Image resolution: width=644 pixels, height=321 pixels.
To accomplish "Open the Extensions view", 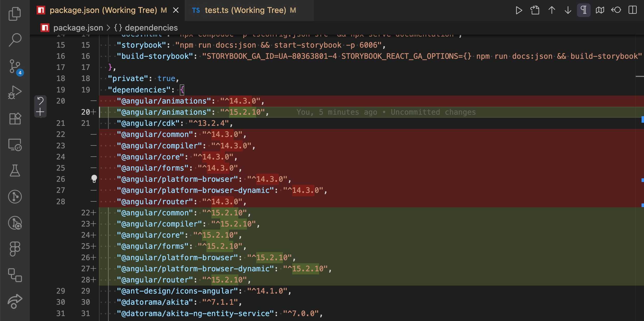I will 15,119.
